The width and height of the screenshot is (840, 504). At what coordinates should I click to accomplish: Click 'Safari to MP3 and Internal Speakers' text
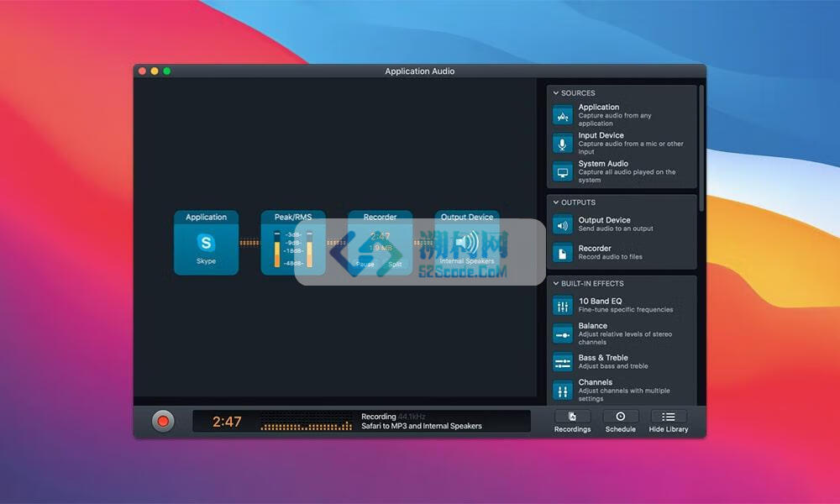click(x=421, y=427)
